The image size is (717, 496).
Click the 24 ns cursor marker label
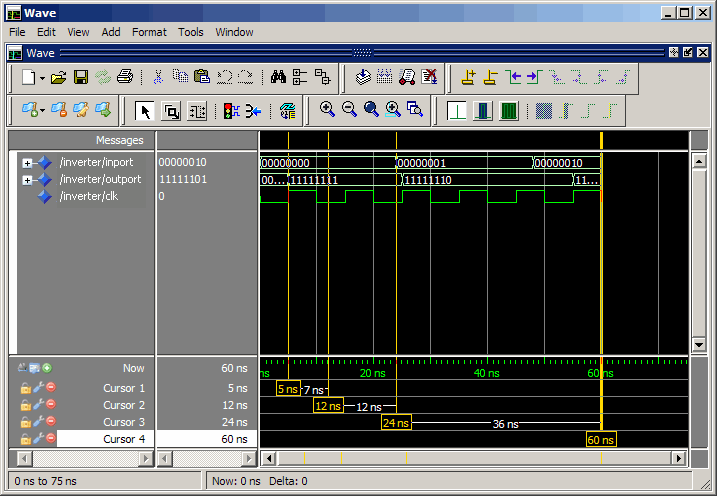(x=396, y=423)
